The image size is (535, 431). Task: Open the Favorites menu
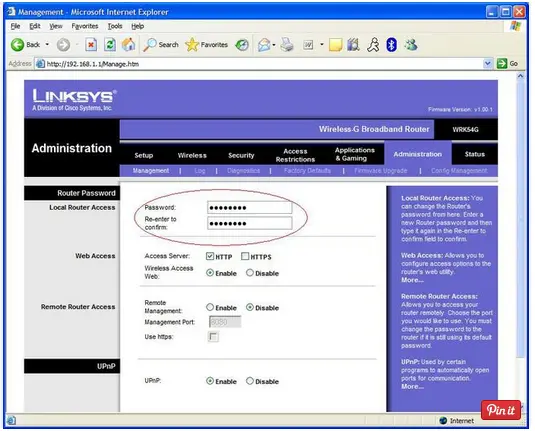[x=85, y=26]
